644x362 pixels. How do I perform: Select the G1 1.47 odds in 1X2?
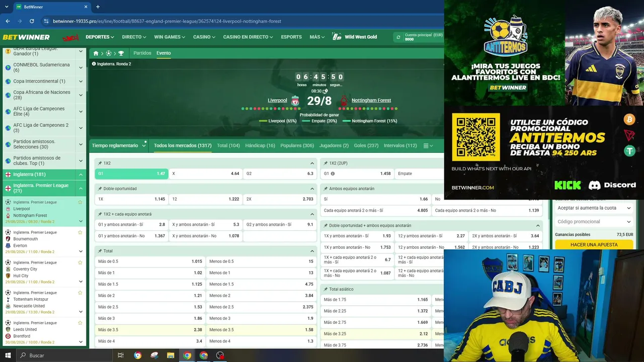coord(131,173)
